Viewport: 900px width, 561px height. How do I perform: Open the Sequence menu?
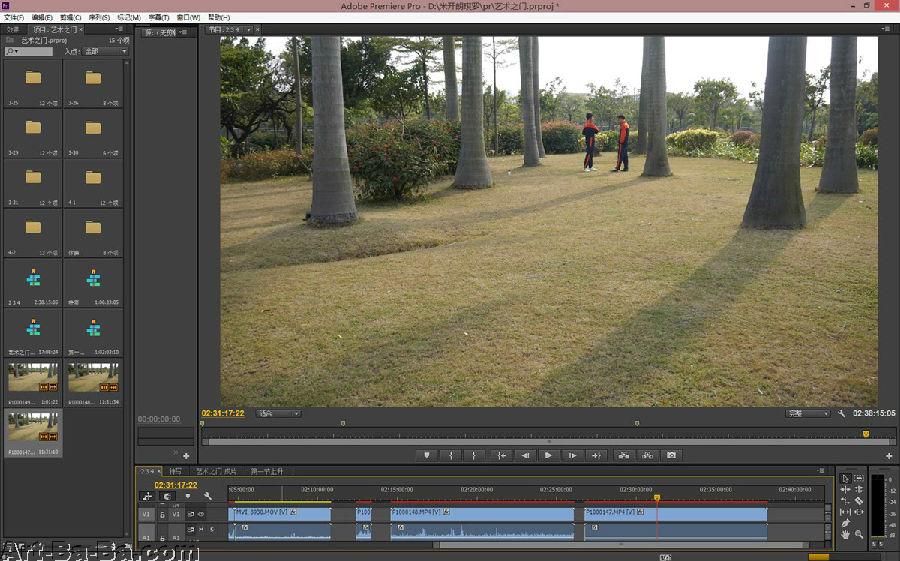(x=99, y=17)
